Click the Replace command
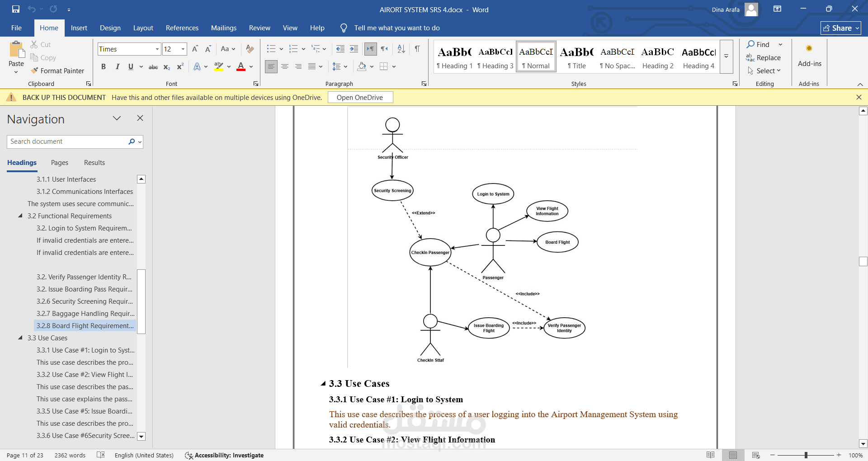The height and width of the screenshot is (461, 868). [763, 57]
